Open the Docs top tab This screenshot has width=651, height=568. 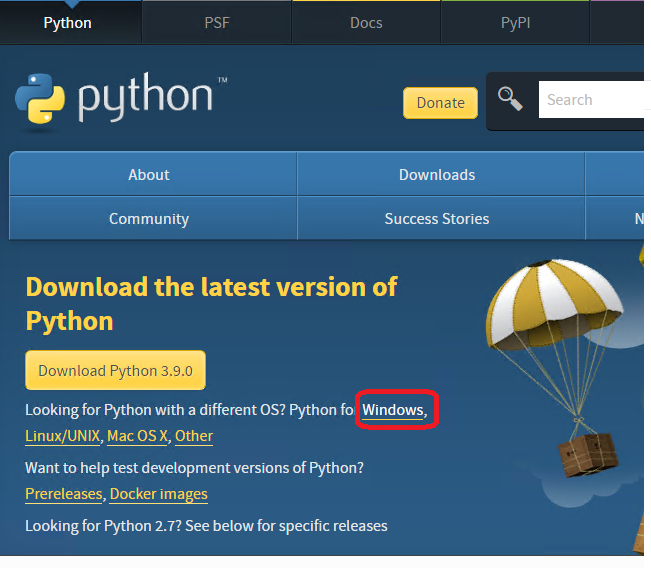tap(366, 23)
